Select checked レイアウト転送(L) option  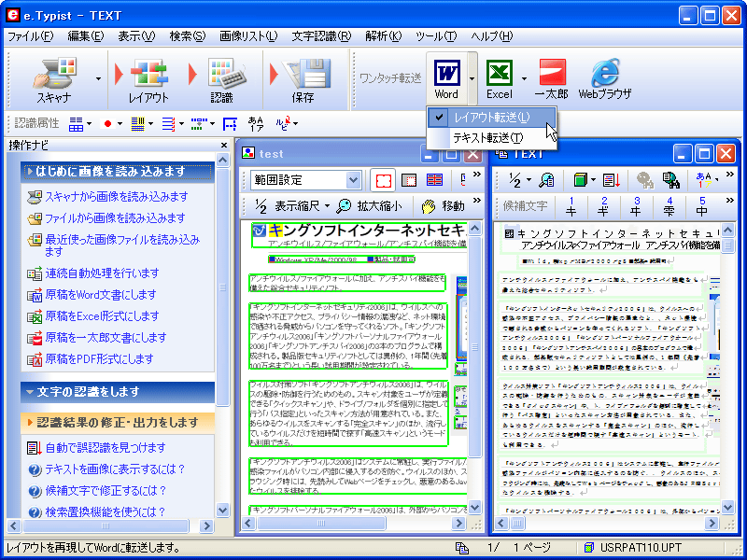(x=492, y=118)
